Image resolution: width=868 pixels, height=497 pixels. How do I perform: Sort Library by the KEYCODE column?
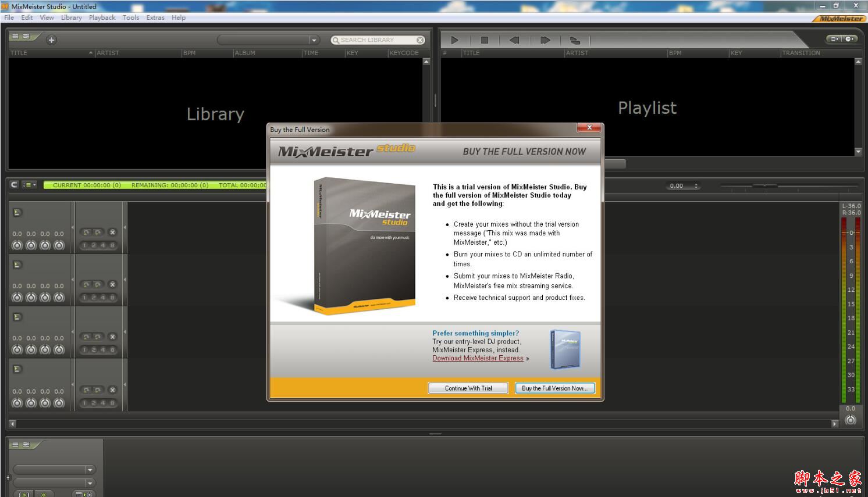click(405, 53)
